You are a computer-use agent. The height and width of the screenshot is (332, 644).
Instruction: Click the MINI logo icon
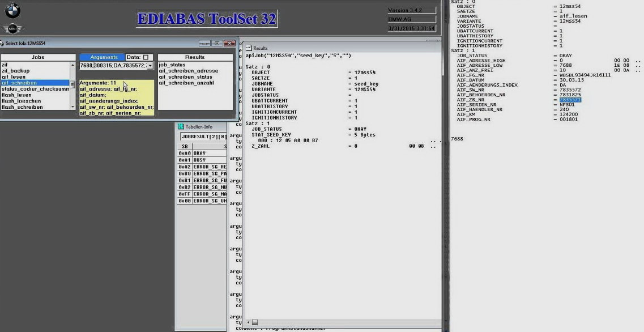(13, 29)
